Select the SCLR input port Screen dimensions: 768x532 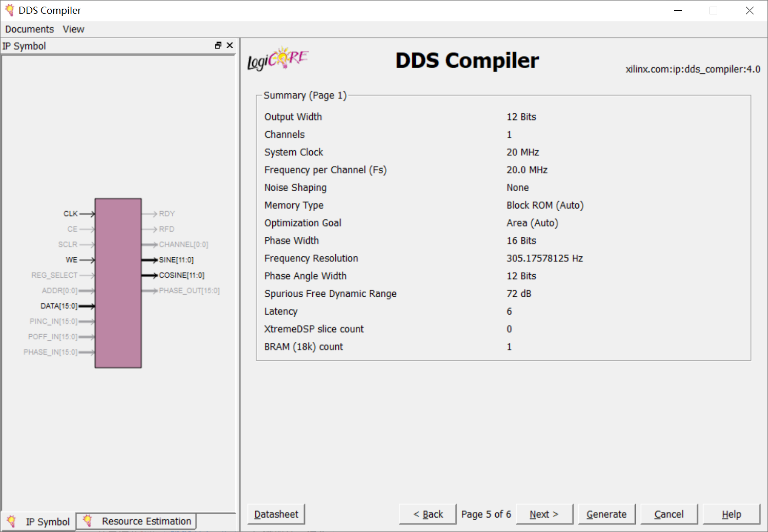point(68,244)
